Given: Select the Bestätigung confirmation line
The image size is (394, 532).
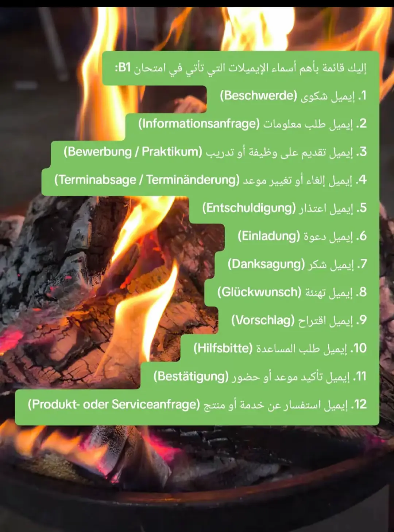Looking at the screenshot, I should pyautogui.click(x=260, y=376).
